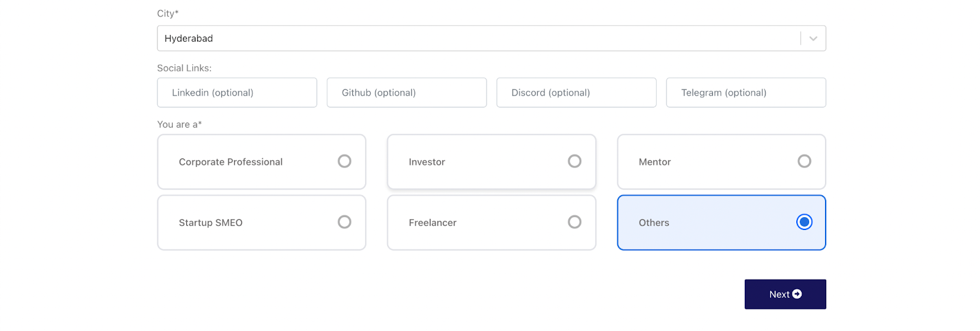Focus the Github (optional) input field
The height and width of the screenshot is (331, 980).
(x=407, y=92)
